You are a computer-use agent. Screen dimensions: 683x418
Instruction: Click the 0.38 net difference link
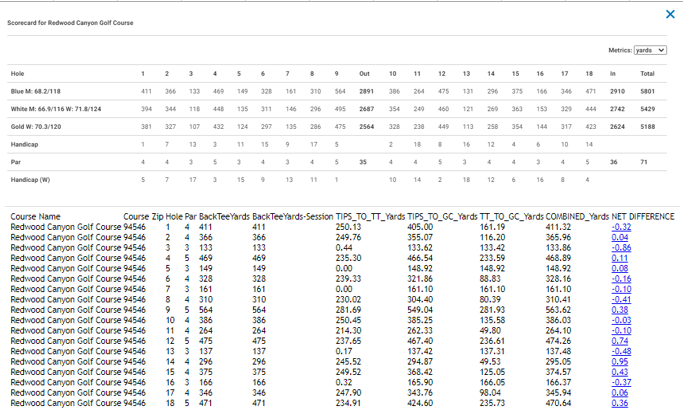pos(619,310)
